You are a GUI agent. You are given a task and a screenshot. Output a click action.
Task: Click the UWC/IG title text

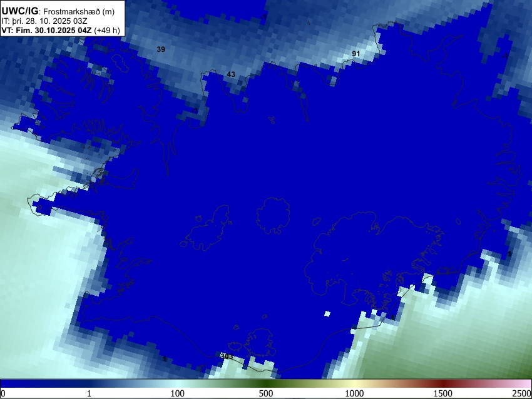(x=19, y=11)
